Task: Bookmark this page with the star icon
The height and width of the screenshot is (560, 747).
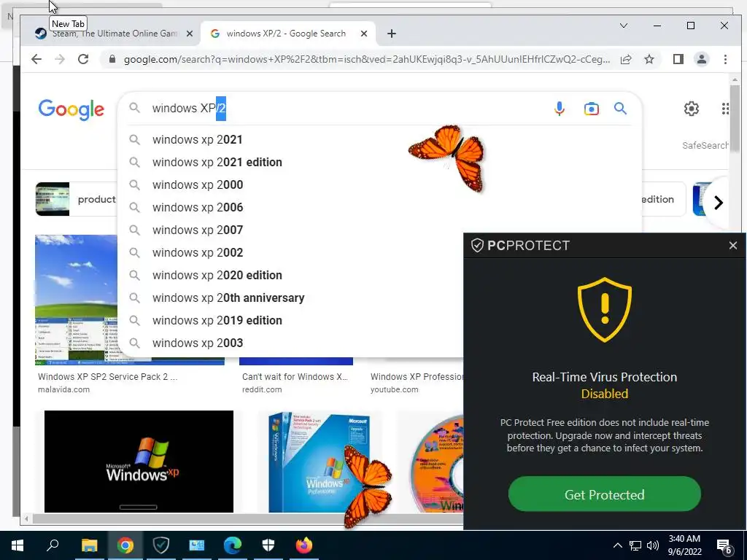Action: [649, 59]
